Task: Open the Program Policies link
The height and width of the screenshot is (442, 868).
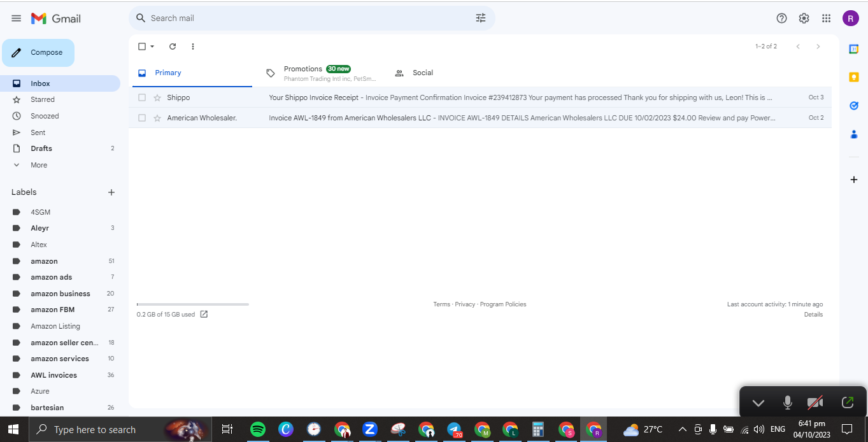Action: [x=503, y=304]
